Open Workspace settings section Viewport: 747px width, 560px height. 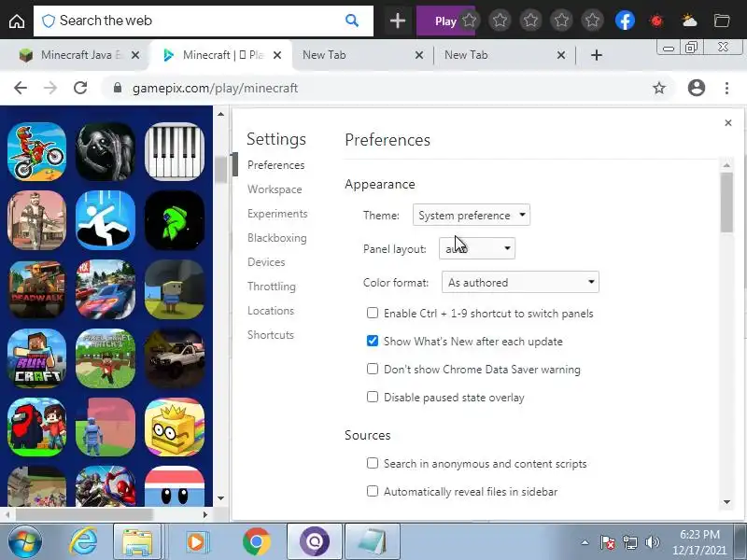[275, 189]
